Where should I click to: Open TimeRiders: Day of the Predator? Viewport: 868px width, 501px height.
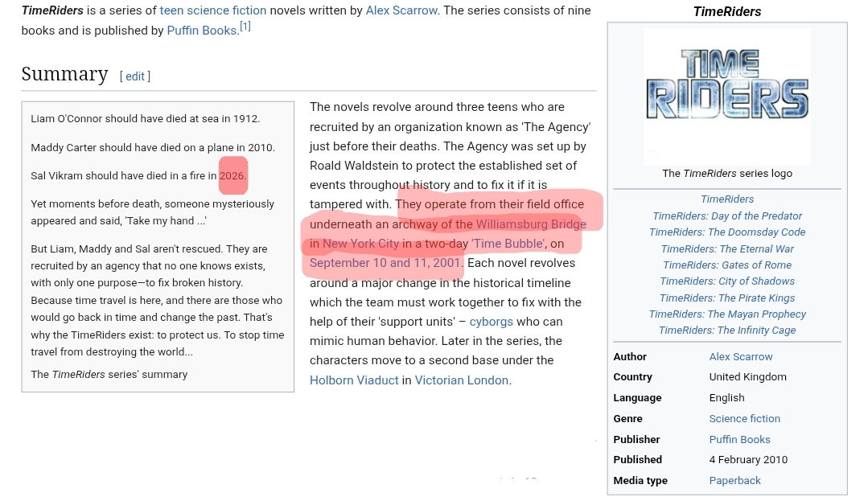point(727,216)
